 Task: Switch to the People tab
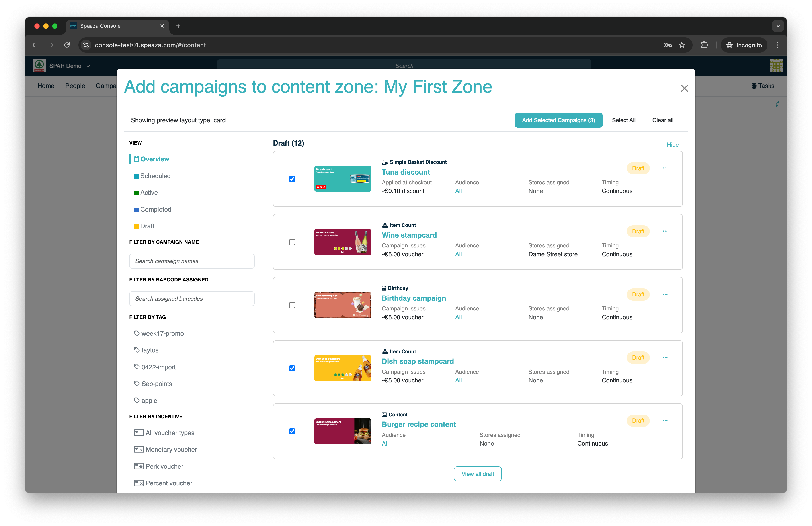(75, 86)
